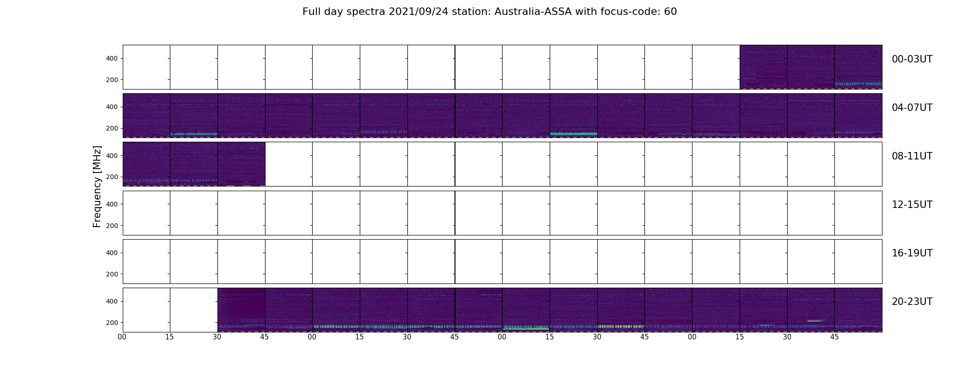Open the 07:45 spectrum panel in 04-07UT row

858,116
